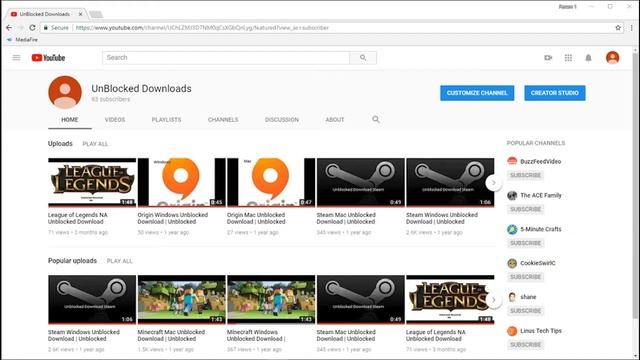Subscribe to CookieSwirlC
The image size is (640, 360).
525,277
